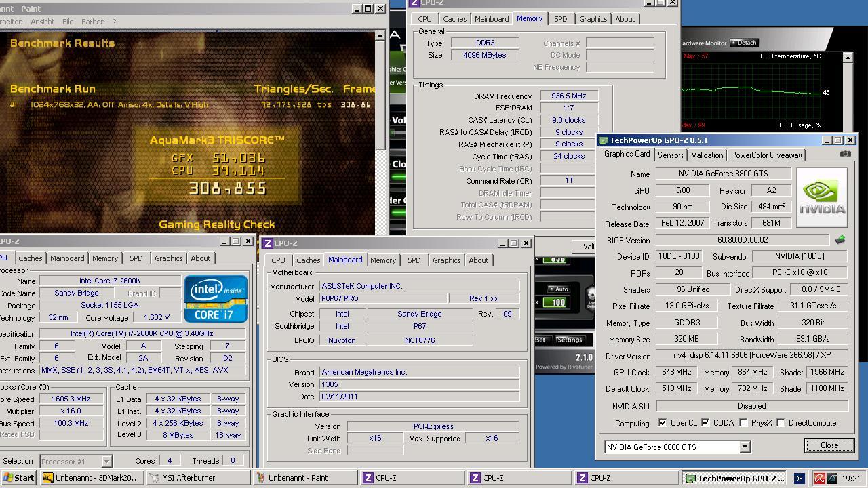868x488 pixels.
Task: Click the Core Voltage 1.632 V value
Action: pos(157,317)
